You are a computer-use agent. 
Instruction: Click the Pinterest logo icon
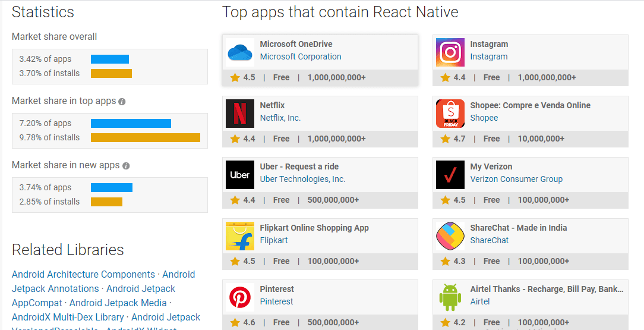pos(240,297)
